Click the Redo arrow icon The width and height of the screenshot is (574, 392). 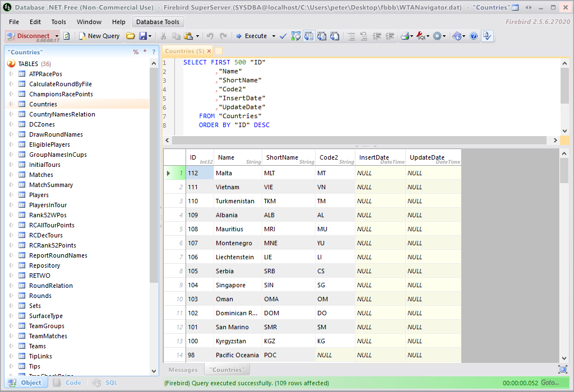tap(223, 36)
